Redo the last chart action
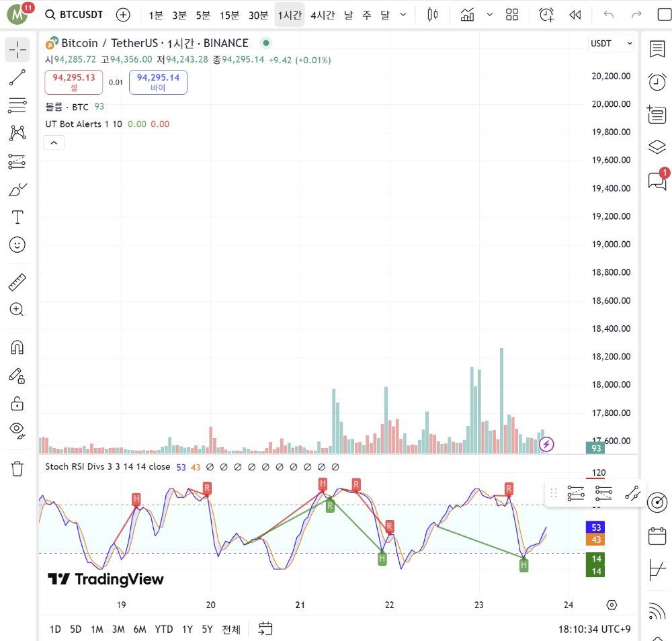The width and height of the screenshot is (672, 641). click(636, 15)
